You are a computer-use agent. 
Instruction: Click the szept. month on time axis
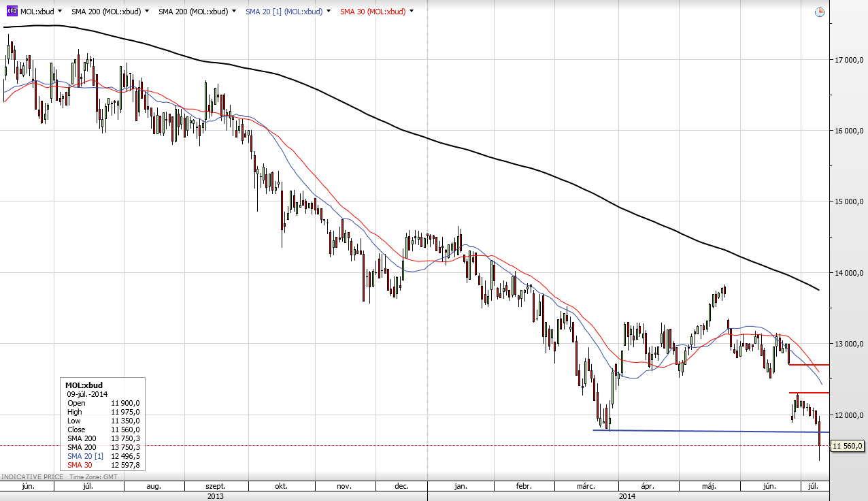point(216,486)
